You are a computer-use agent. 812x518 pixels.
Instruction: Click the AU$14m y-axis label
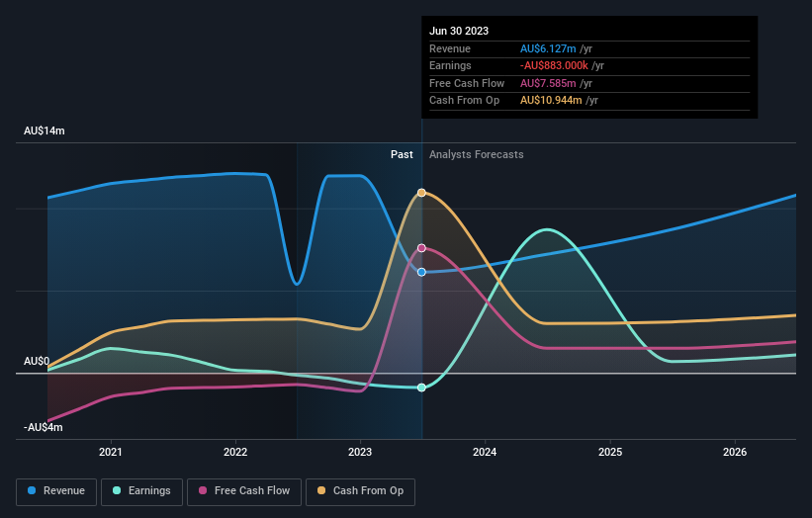45,130
